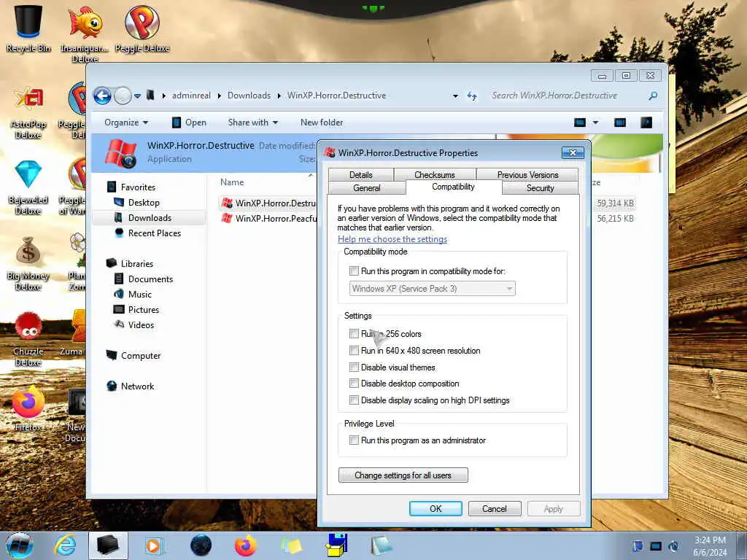Screen dimensions: 747x560
Task: Check Disable display scaling on high DPI
Action: (x=354, y=400)
